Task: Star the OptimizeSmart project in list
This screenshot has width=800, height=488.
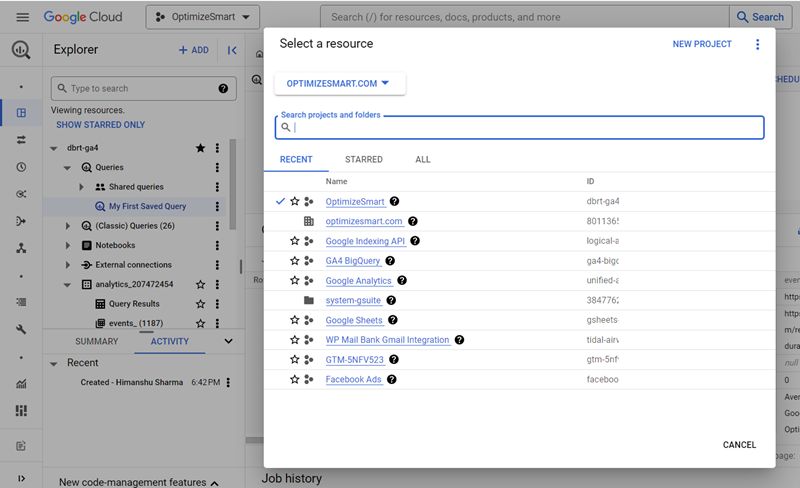Action: [295, 201]
